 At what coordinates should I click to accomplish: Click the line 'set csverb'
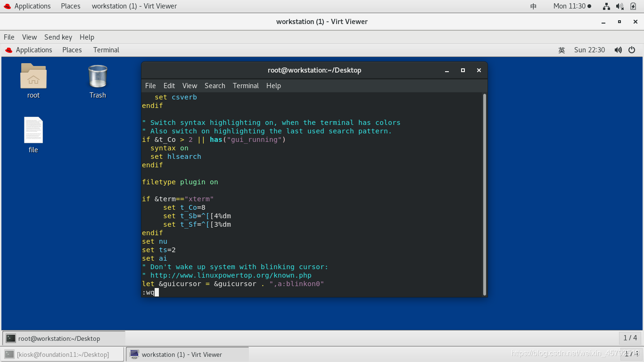pos(176,97)
